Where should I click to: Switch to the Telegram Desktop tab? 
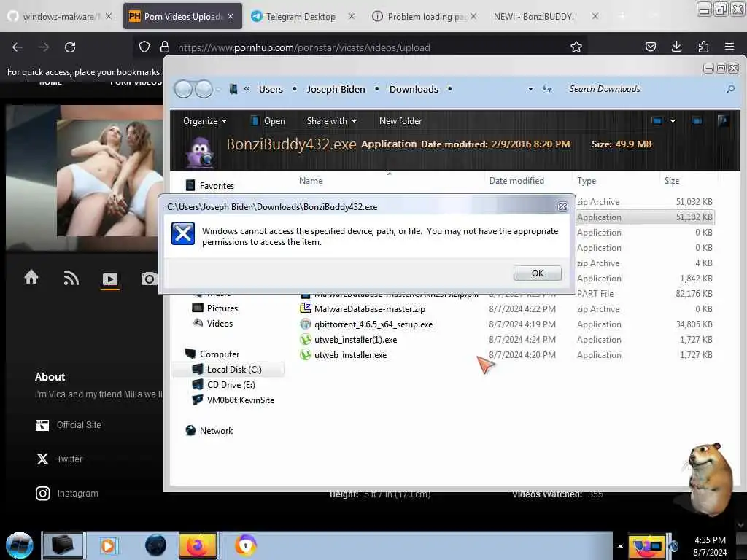[x=301, y=16]
